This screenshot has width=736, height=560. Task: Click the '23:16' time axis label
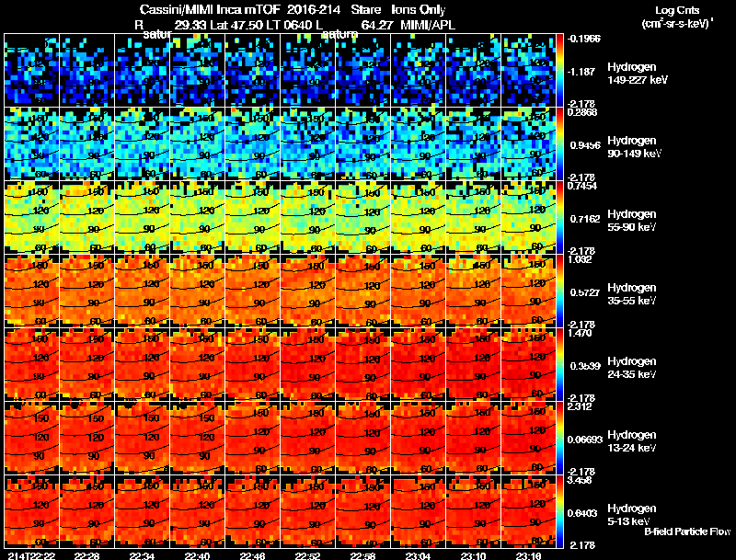click(x=530, y=555)
